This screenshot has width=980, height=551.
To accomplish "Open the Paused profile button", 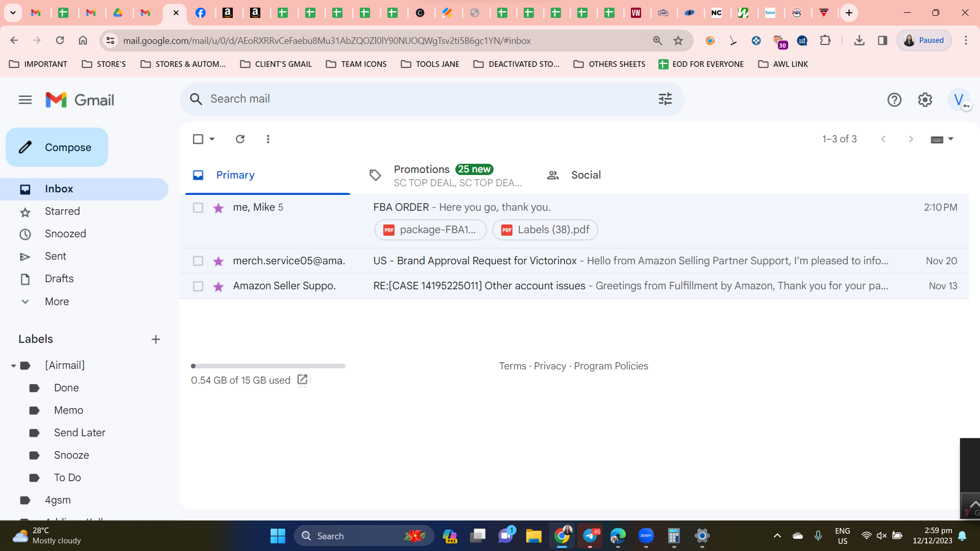I will 924,40.
